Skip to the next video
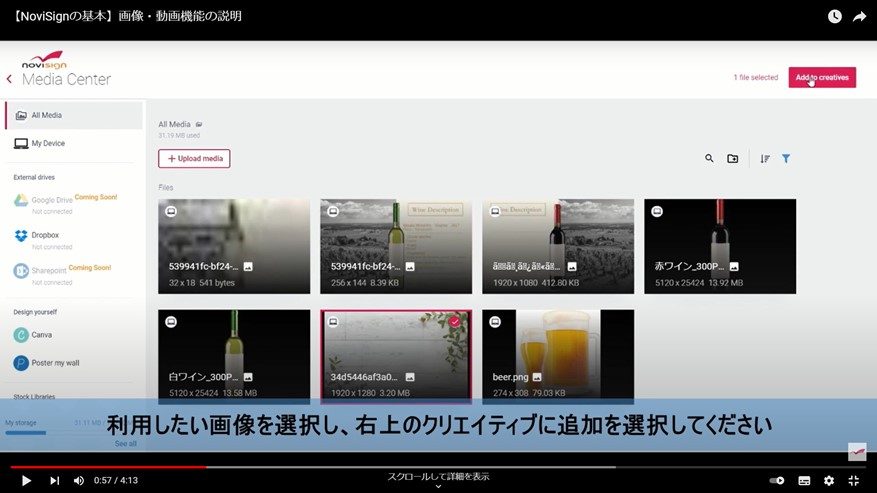 [54, 480]
